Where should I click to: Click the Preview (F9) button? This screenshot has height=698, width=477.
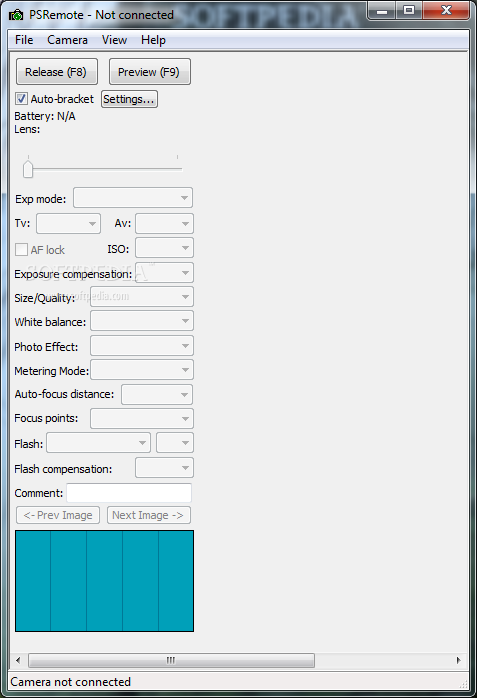(x=150, y=72)
